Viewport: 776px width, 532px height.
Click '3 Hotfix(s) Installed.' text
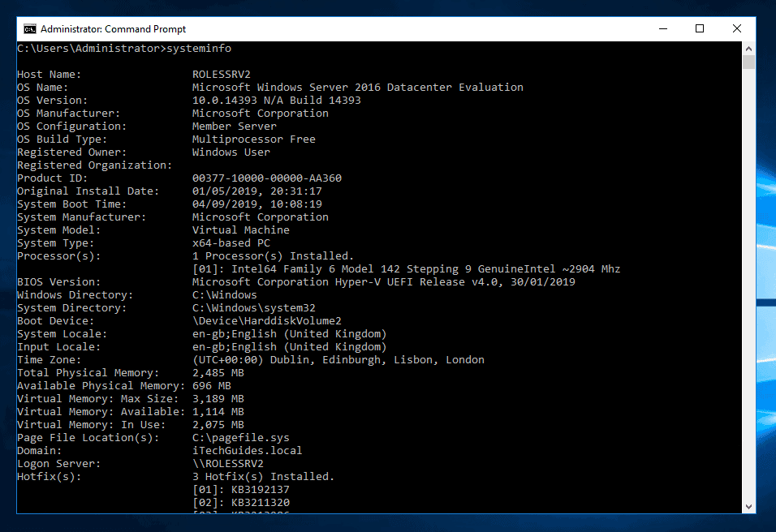click(263, 477)
